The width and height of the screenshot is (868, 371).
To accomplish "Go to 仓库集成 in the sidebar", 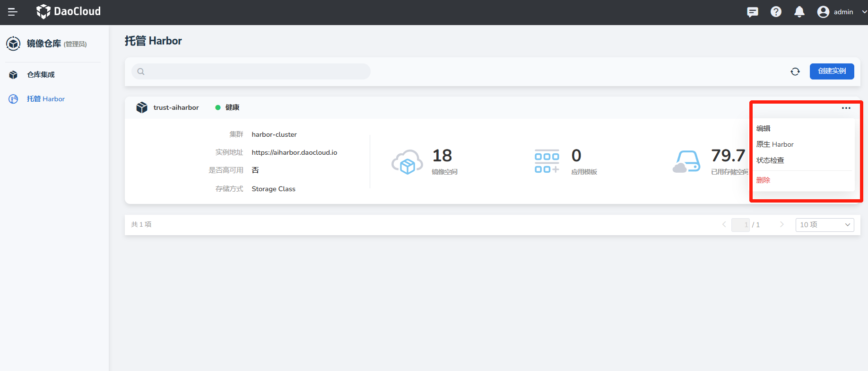I will coord(41,75).
